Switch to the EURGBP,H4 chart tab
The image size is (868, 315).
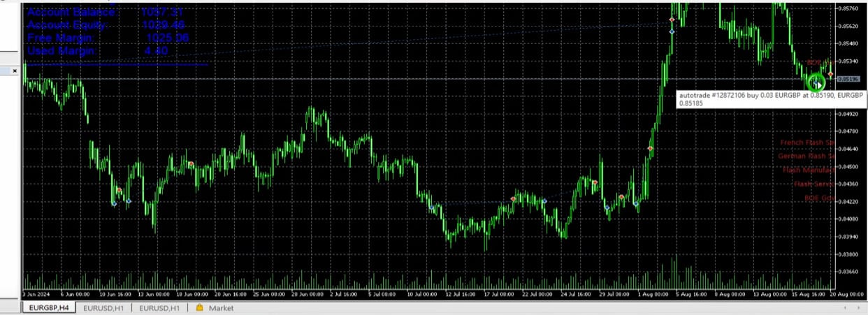tap(48, 307)
